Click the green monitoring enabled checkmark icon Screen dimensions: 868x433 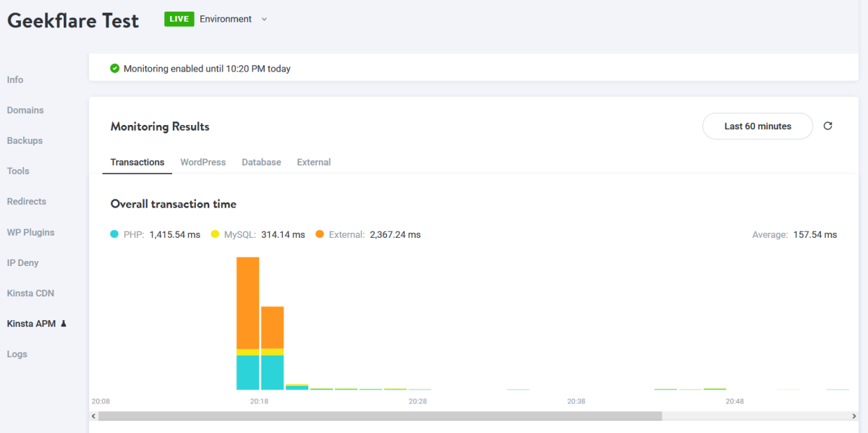coord(114,69)
